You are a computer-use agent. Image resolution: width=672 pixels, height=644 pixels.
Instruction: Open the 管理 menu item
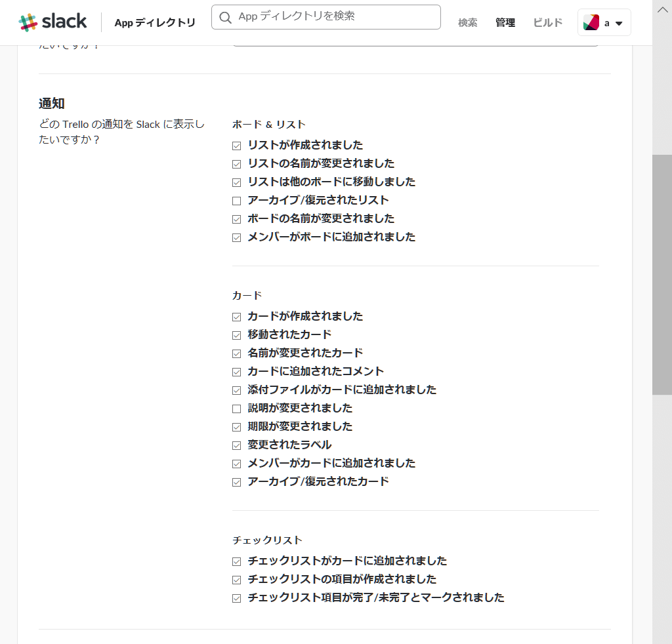coord(505,23)
